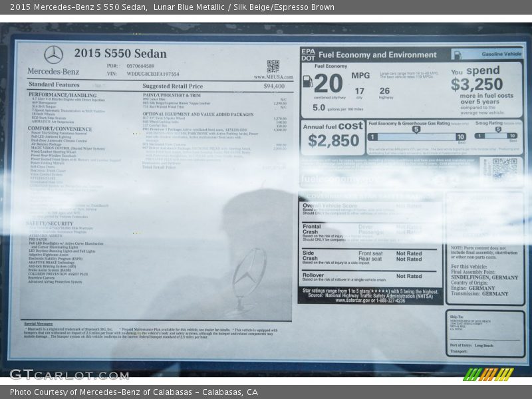Click the fuel pump icon beside 20 MPG
Image resolution: width=532 pixels, height=399 pixels.
(307, 81)
